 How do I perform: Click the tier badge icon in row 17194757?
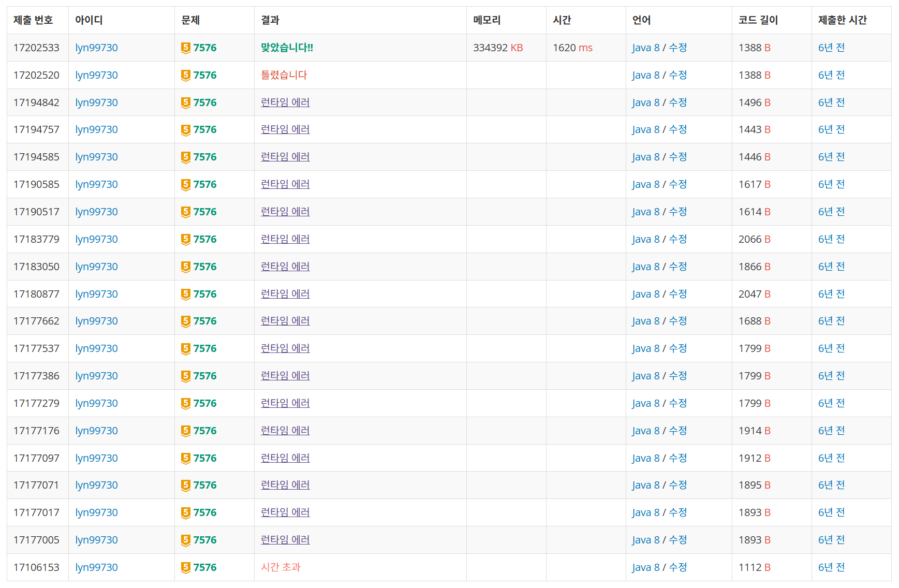point(186,130)
